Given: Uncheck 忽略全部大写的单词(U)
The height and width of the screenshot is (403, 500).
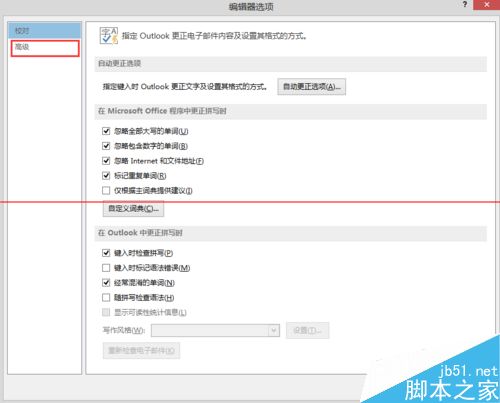Looking at the screenshot, I should [106, 131].
